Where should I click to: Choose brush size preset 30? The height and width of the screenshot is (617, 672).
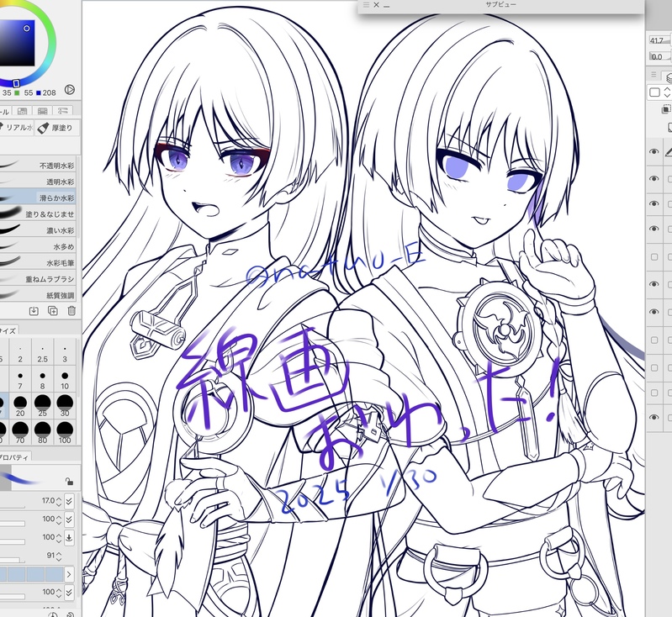(x=65, y=406)
